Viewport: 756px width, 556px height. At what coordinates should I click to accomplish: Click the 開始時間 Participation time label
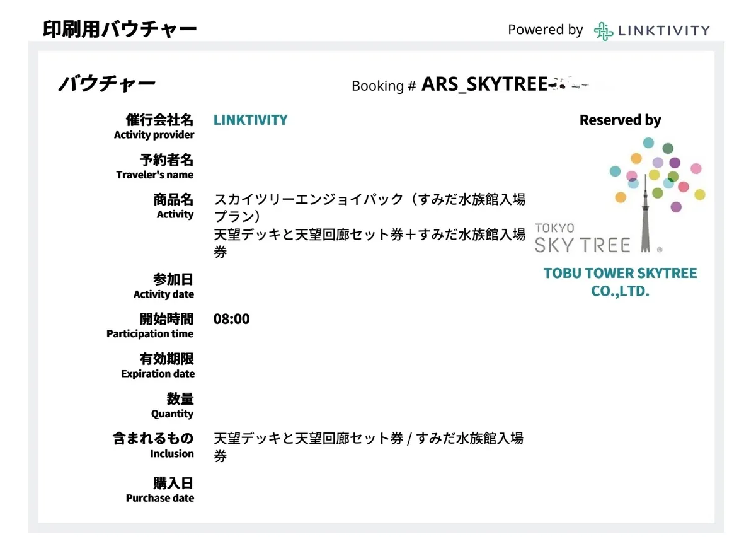(150, 326)
